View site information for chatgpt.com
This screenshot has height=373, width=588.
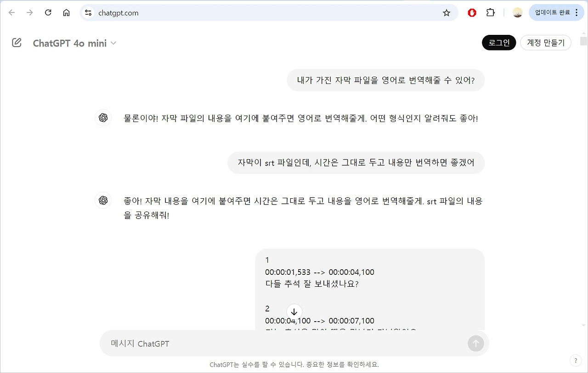point(88,13)
